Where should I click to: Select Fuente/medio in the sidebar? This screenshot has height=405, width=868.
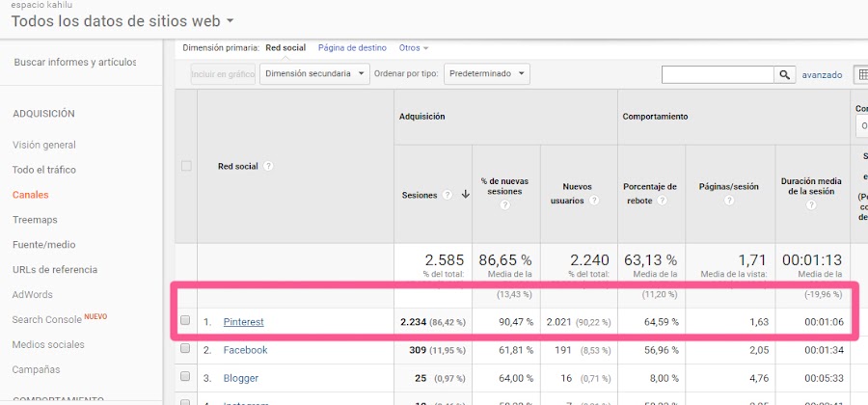coord(44,245)
